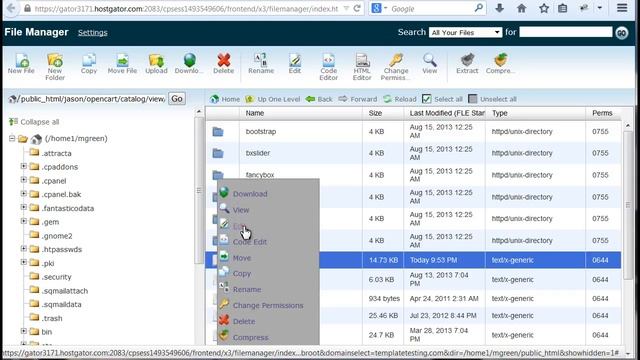This screenshot has height=360, width=640.
Task: Sort files by the Name column
Action: [x=255, y=113]
